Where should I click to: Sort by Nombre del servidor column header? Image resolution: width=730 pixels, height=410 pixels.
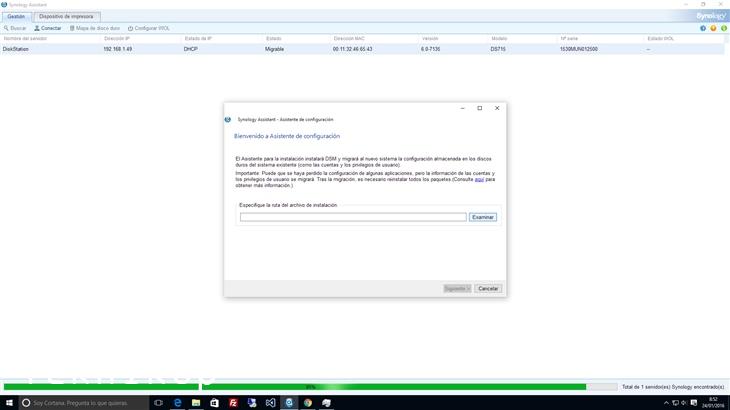pyautogui.click(x=26, y=38)
